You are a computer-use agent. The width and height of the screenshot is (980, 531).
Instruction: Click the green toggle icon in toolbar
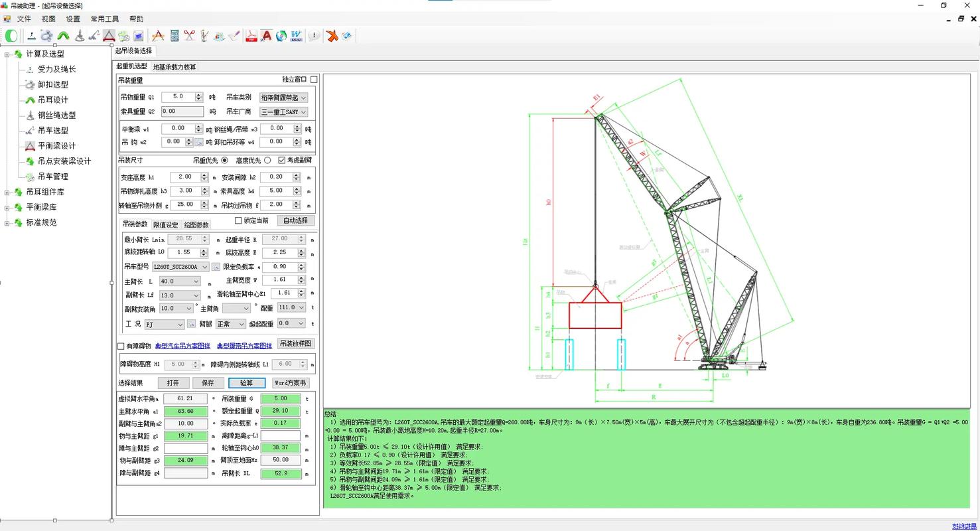pyautogui.click(x=11, y=36)
